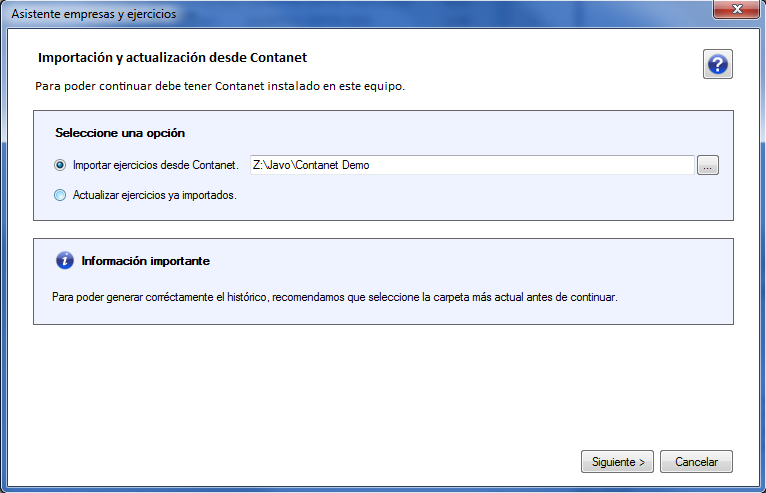The width and height of the screenshot is (766, 493).
Task: Click the subtitle about Contanet instalado en este equipo
Action: pos(220,86)
